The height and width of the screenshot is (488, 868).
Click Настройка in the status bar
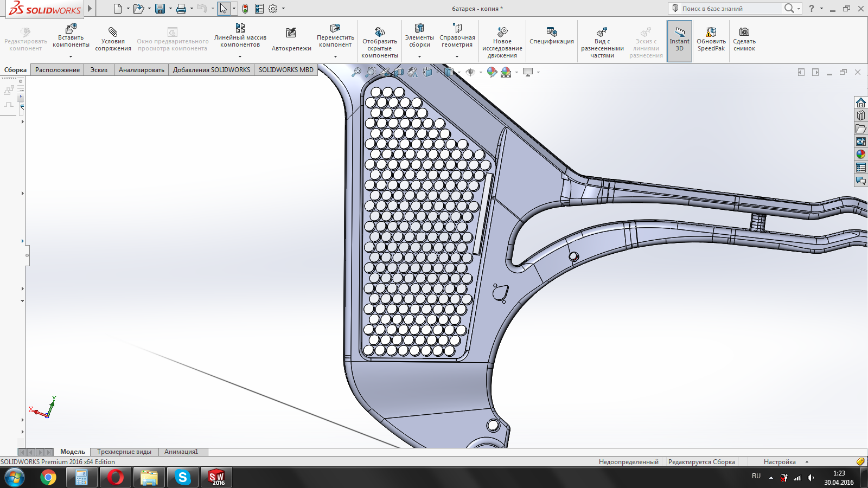(780, 462)
